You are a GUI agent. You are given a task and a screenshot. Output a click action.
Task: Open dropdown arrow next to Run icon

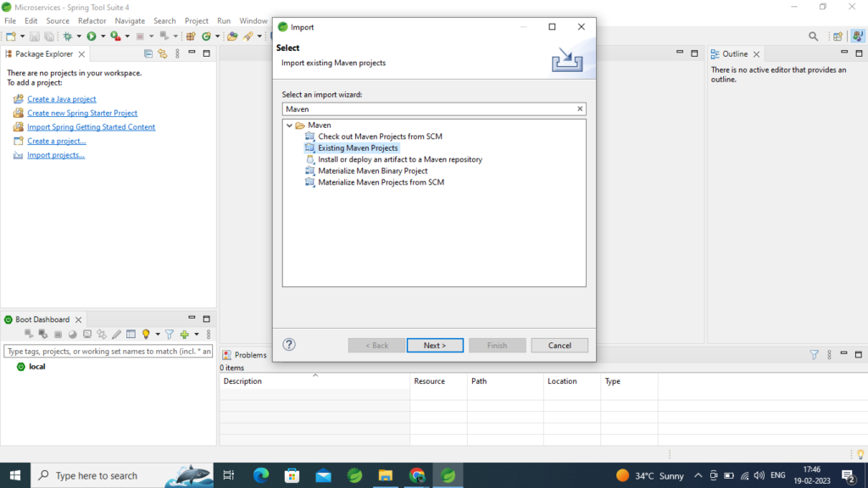pos(103,36)
